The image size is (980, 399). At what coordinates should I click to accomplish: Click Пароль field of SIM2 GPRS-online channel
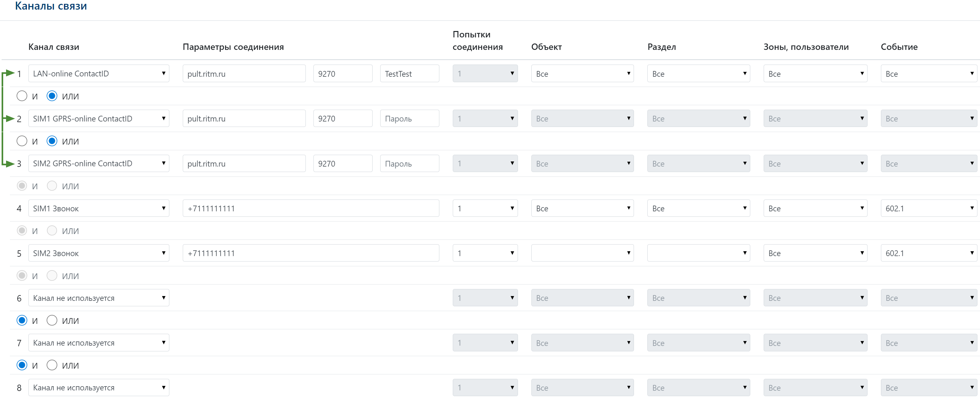pyautogui.click(x=409, y=163)
